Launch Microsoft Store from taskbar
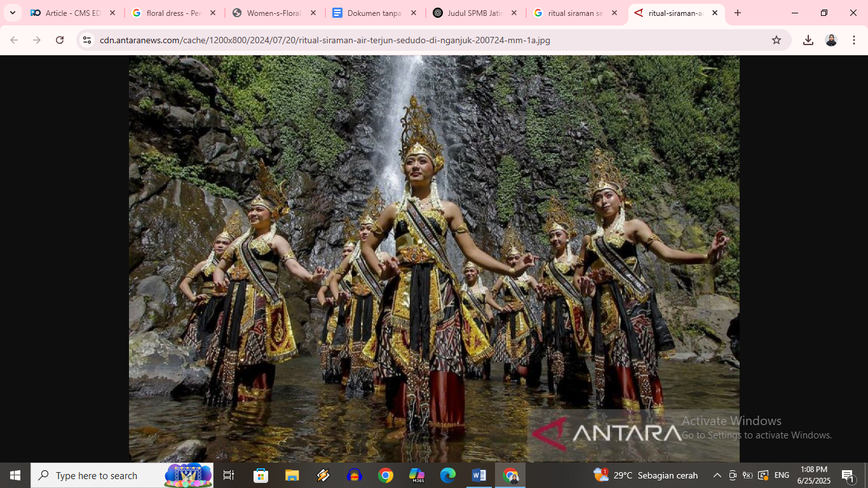The image size is (868, 488). [x=261, y=475]
